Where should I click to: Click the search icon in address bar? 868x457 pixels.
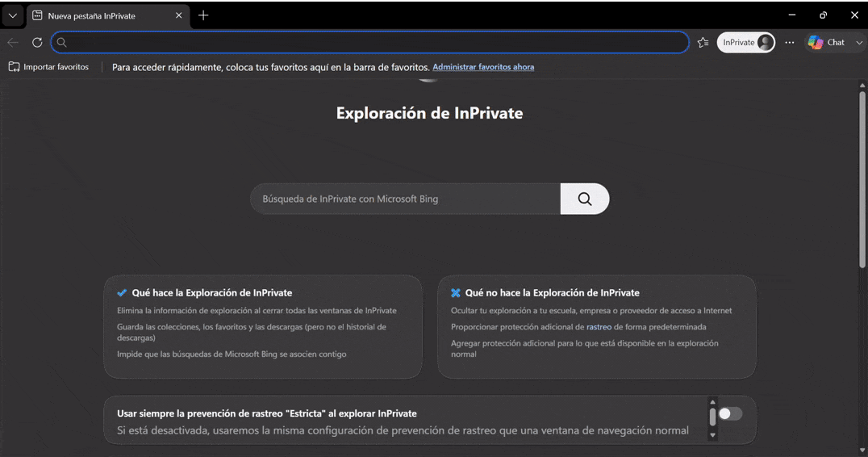[x=62, y=42]
